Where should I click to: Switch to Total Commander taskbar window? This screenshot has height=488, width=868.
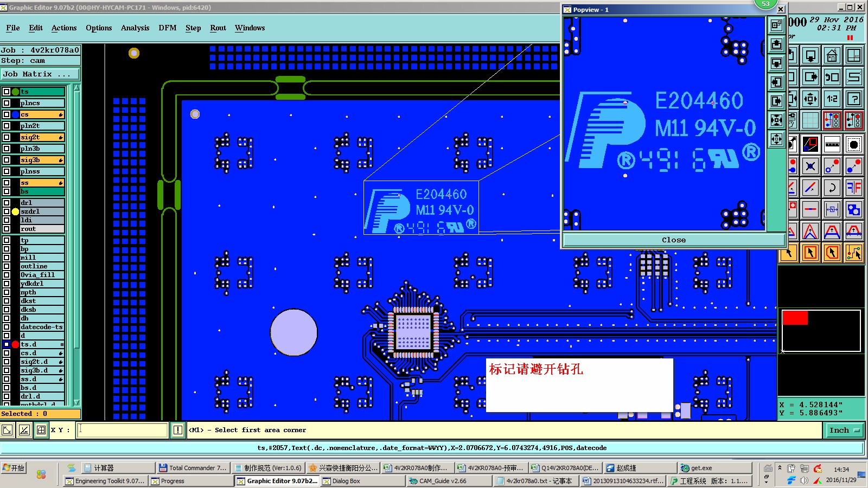coord(194,468)
